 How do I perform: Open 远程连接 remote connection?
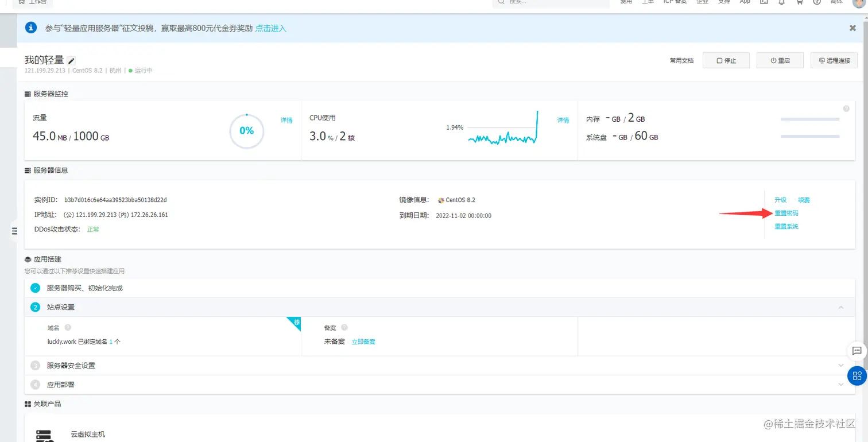tap(834, 60)
